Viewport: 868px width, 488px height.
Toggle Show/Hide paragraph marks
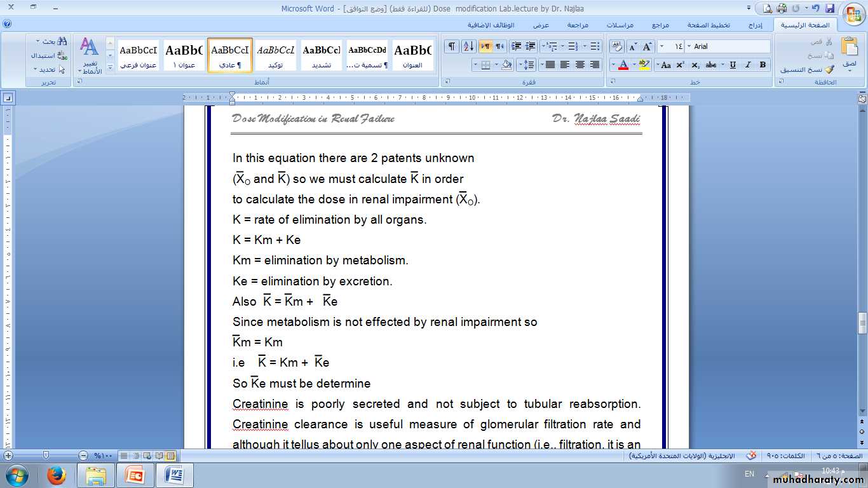click(x=451, y=46)
